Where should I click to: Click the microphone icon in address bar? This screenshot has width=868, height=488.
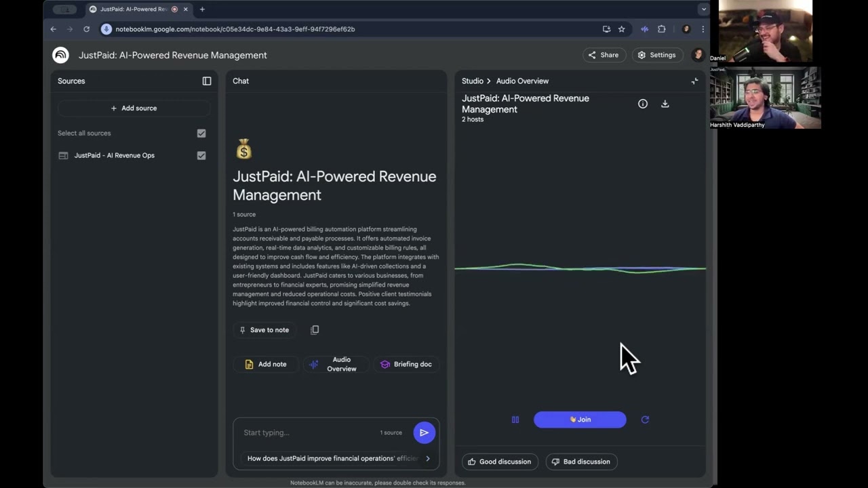106,29
